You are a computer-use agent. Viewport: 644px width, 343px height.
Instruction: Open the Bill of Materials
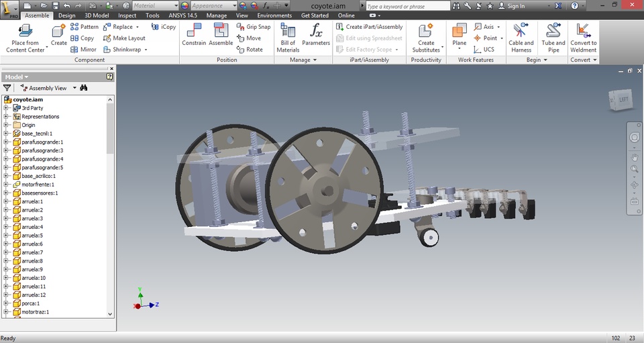288,38
